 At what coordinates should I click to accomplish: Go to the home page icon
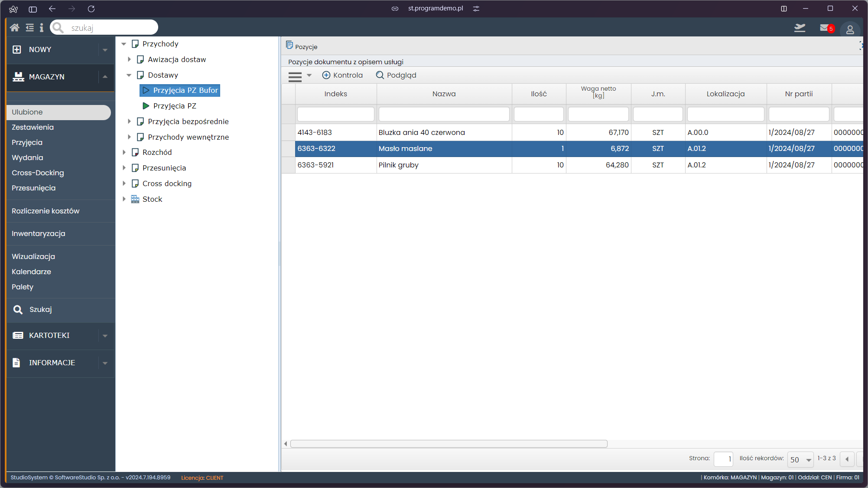coord(15,28)
